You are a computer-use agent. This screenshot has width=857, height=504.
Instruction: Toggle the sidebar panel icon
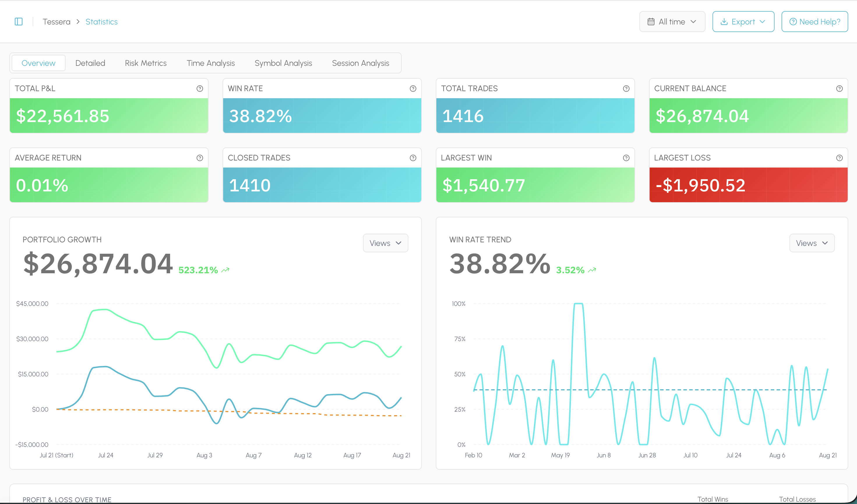pyautogui.click(x=19, y=22)
